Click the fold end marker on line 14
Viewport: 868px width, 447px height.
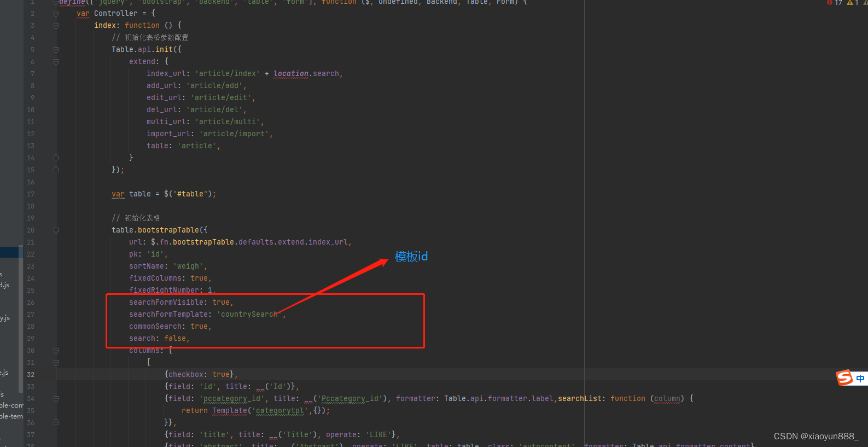click(56, 158)
